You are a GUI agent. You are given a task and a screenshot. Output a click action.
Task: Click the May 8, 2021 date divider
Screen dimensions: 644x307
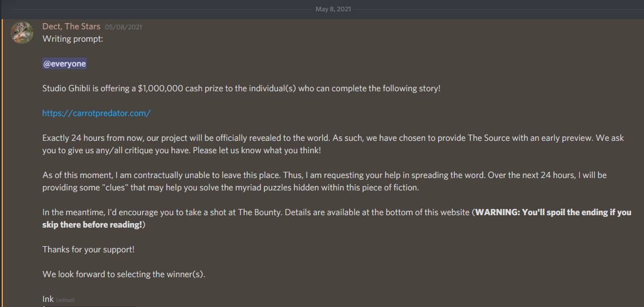(x=333, y=9)
